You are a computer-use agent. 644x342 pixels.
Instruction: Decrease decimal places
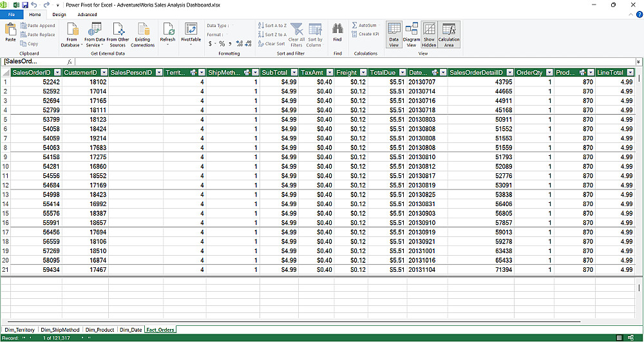pyautogui.click(x=249, y=44)
